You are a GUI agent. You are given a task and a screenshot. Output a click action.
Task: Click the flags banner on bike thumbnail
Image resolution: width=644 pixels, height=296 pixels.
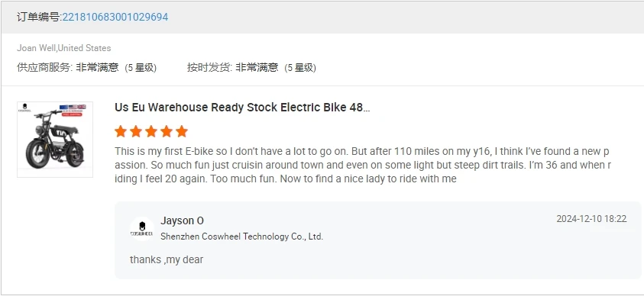tap(73, 108)
